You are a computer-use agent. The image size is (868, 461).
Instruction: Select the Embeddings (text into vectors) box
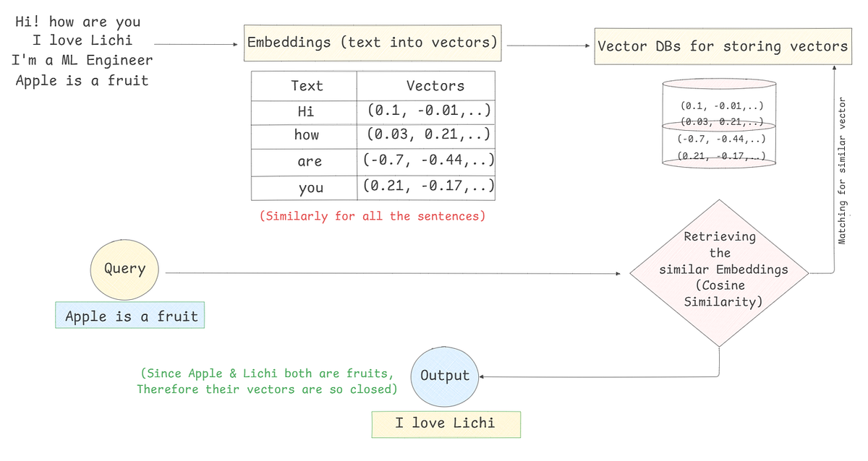click(373, 43)
